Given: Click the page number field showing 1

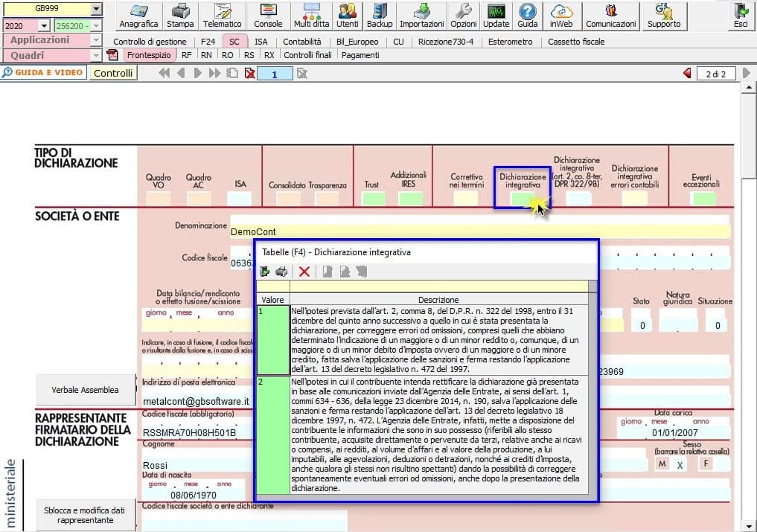Looking at the screenshot, I should (x=275, y=74).
